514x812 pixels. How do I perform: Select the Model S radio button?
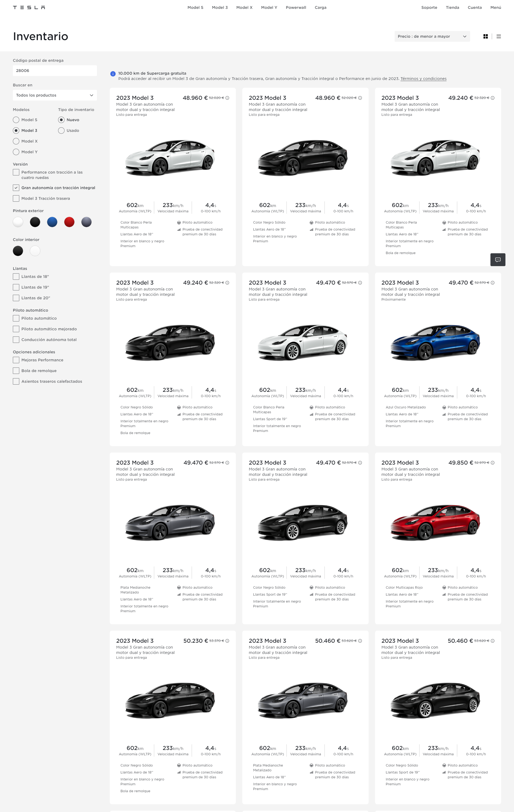pos(16,120)
